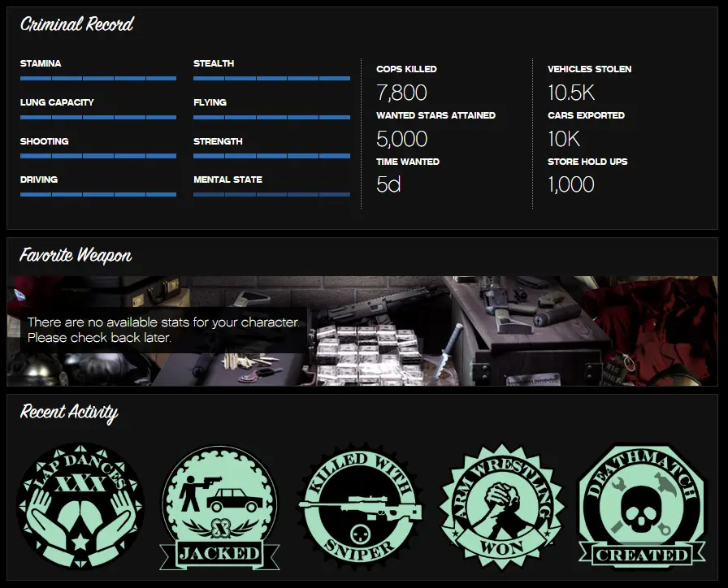
Task: Click the Stamina skill bar
Action: [98, 78]
